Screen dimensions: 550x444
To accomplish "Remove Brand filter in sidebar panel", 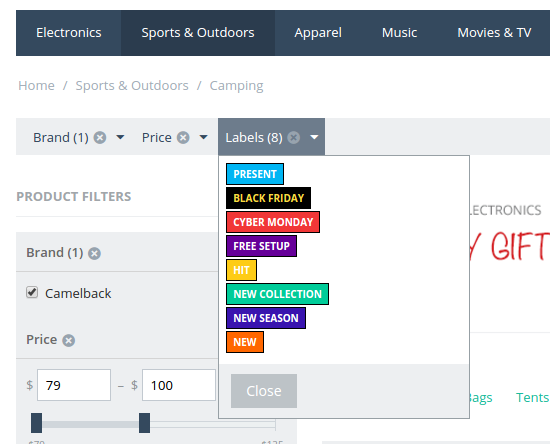I will pyautogui.click(x=94, y=253).
